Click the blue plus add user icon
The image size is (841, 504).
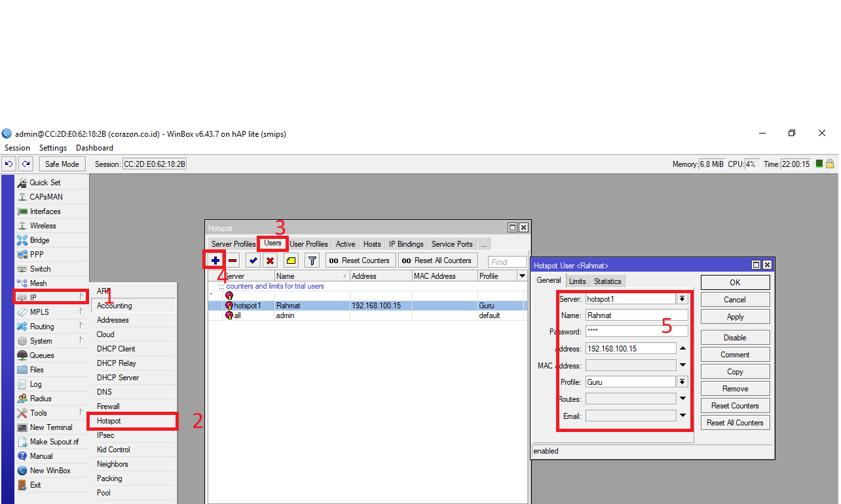point(215,261)
